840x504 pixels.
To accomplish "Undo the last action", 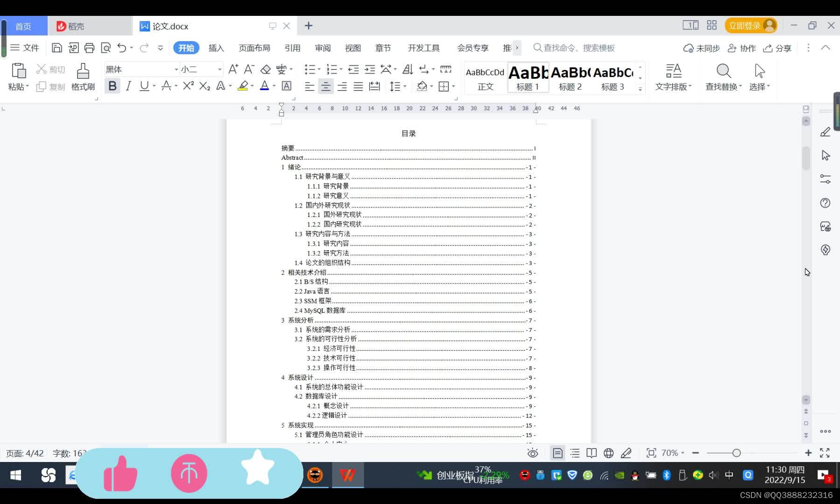I will 122,48.
